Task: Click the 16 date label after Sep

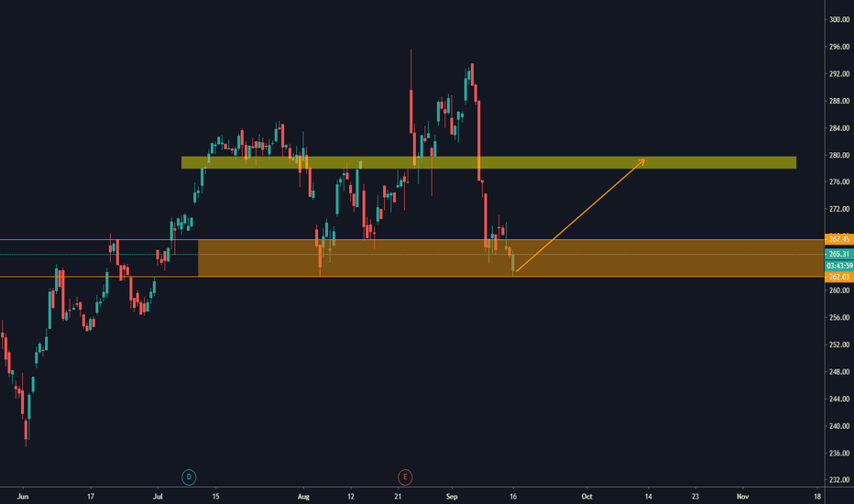Action: point(513,497)
